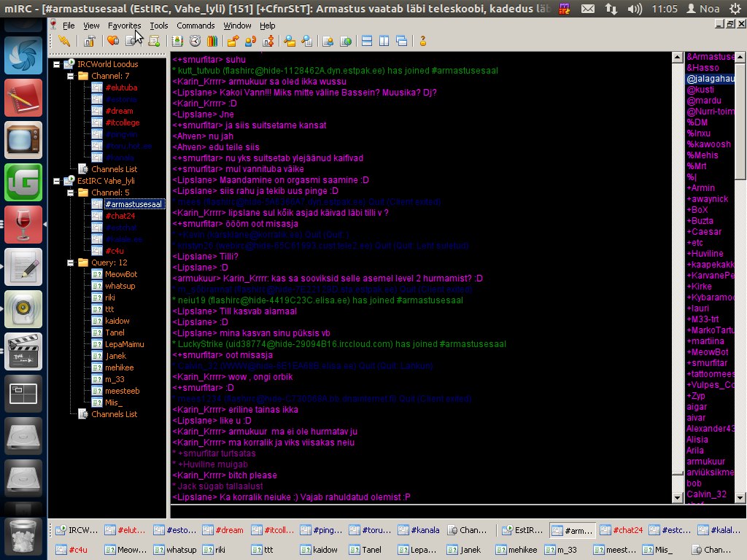Open the Address Book toolbar icon
This screenshot has height=560, width=747.
pos(177,42)
